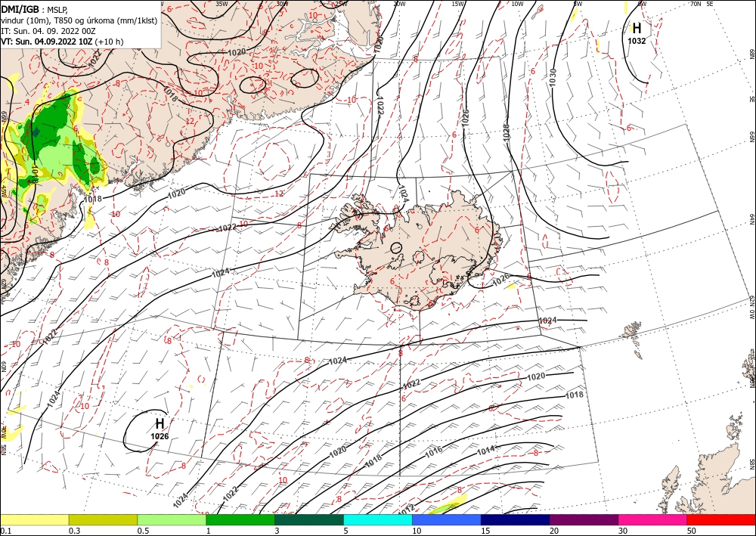Click the 30W longitude label
Viewport: 756px width, 536px height.
click(282, 4)
